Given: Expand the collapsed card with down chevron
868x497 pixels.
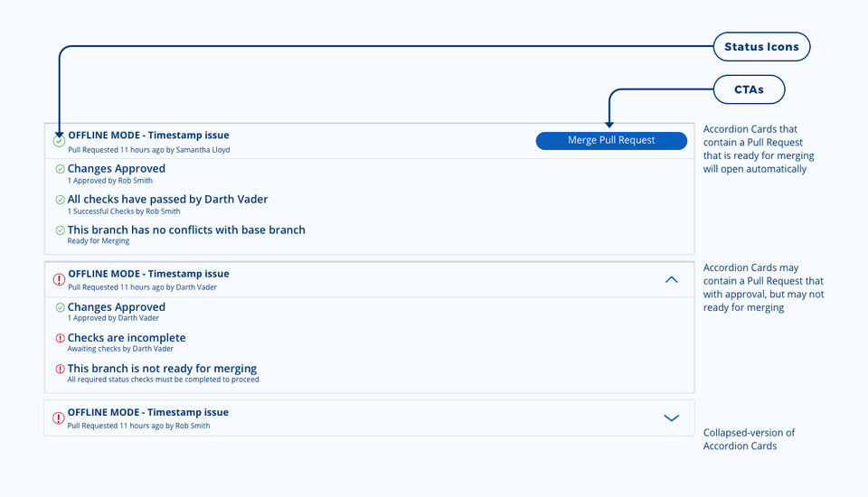Looking at the screenshot, I should pyautogui.click(x=671, y=418).
